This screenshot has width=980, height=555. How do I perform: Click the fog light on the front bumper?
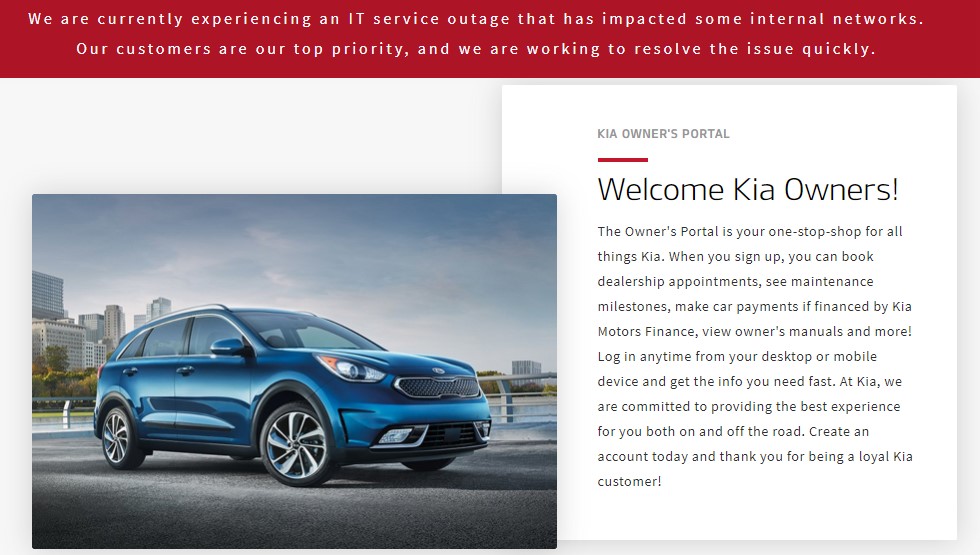[x=395, y=436]
